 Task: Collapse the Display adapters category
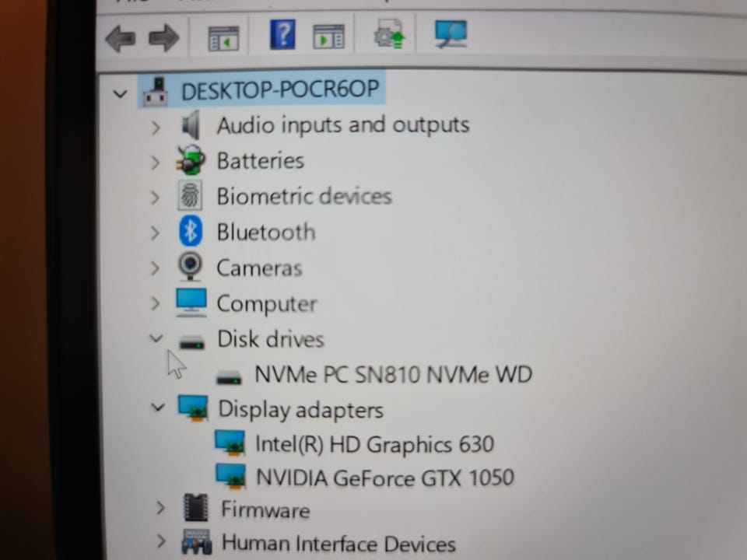[x=158, y=407]
